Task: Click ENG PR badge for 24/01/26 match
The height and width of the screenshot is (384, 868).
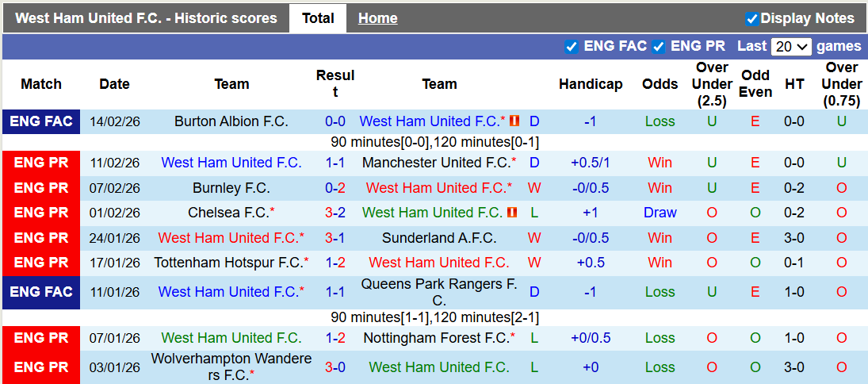Action: tap(41, 238)
